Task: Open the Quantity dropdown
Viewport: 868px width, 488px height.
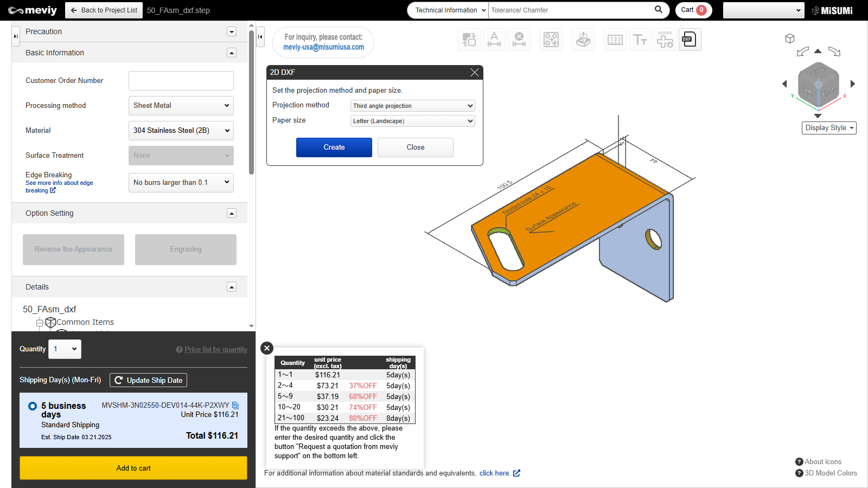Action: pos(65,349)
